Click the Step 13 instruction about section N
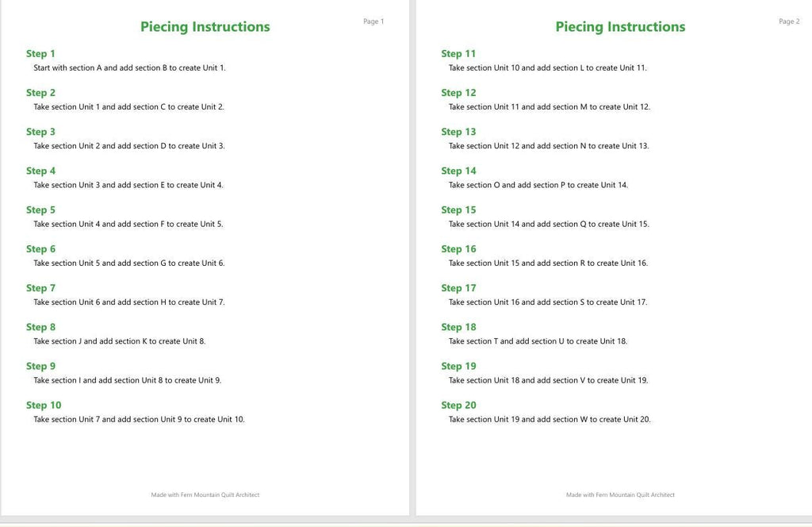812x527 pixels. tap(549, 146)
